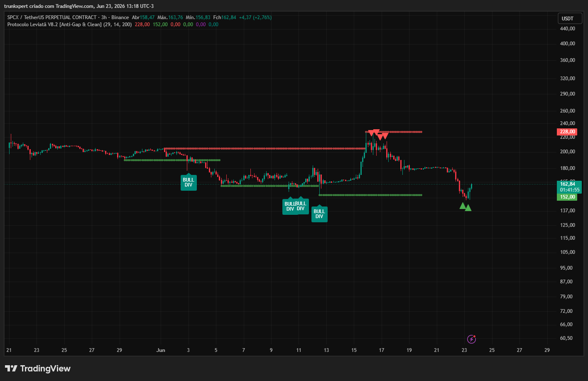Click the current price 162,84 countdown label
The height and width of the screenshot is (381, 588).
[x=569, y=187]
